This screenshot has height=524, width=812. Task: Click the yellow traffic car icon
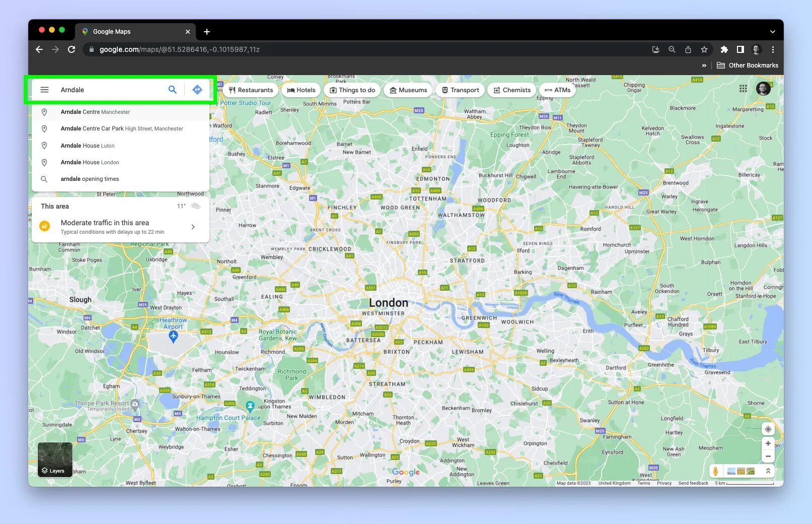[45, 226]
